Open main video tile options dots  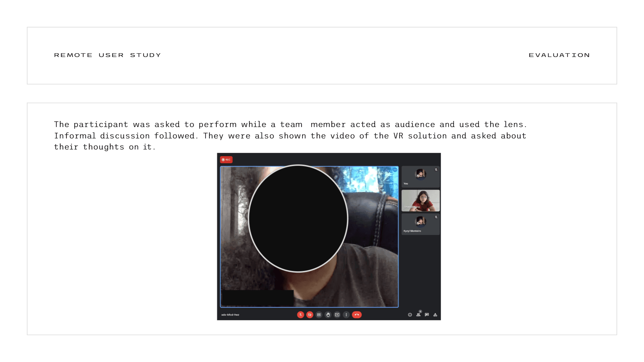395,170
